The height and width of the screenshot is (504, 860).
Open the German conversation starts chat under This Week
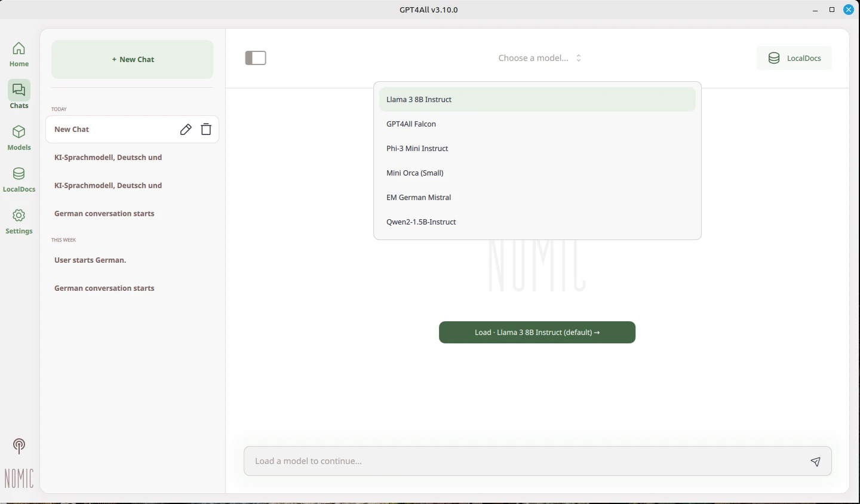coord(133,288)
